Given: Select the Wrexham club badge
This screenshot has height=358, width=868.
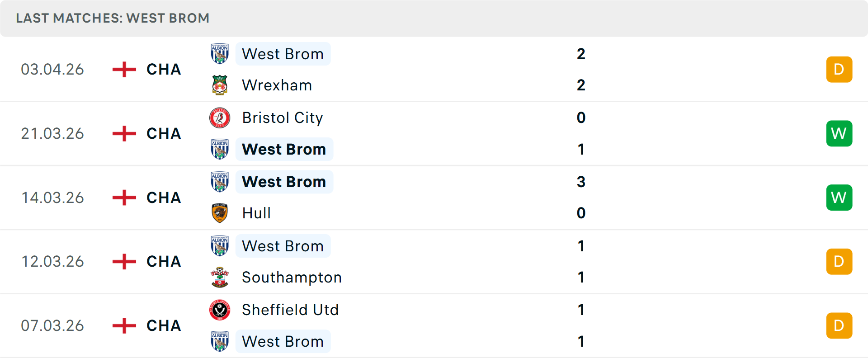Looking at the screenshot, I should point(220,85).
